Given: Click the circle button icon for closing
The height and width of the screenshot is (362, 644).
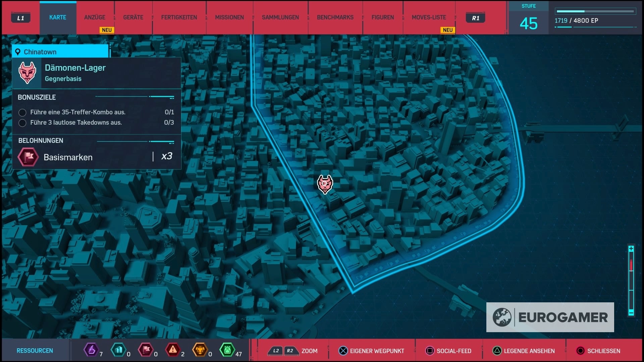Looking at the screenshot, I should coord(580,351).
